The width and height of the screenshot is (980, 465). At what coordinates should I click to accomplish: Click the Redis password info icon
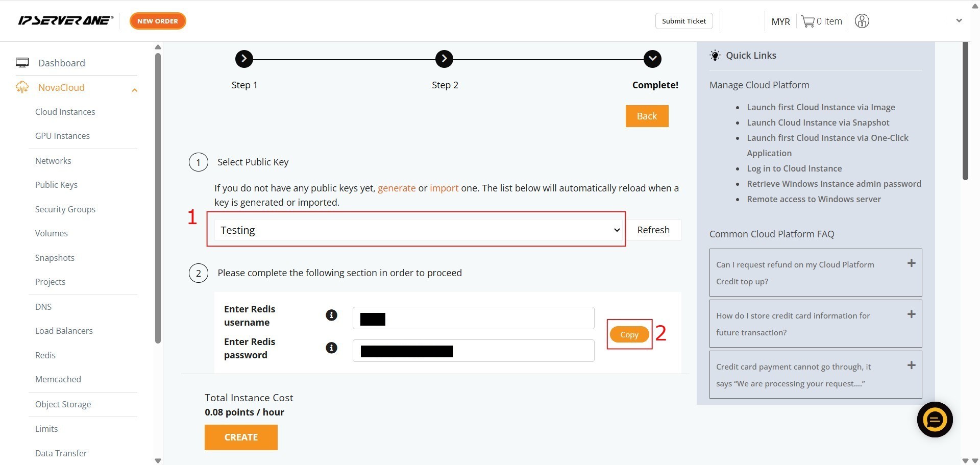(331, 348)
